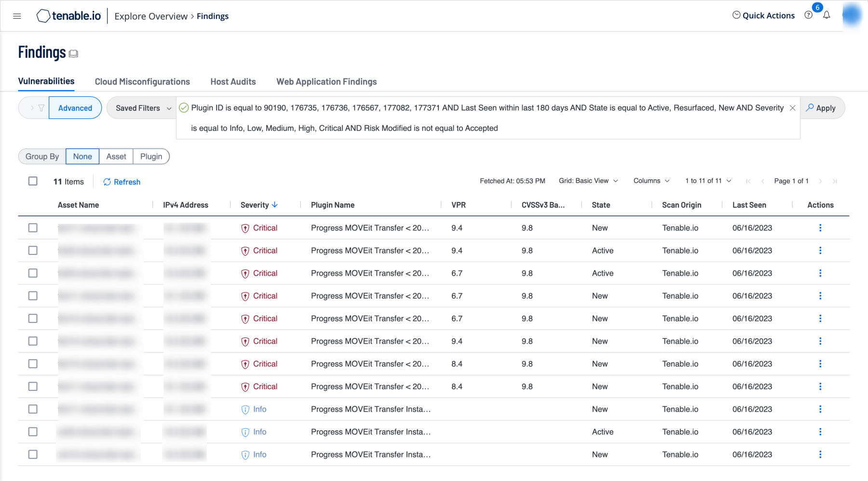Group findings by Plugin
The width and height of the screenshot is (868, 481).
(151, 157)
